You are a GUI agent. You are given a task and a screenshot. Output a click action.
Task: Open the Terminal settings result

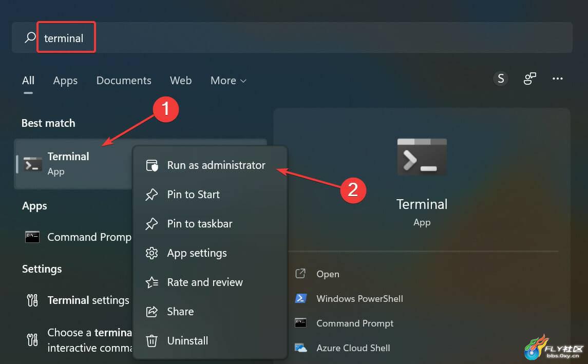[x=73, y=300]
